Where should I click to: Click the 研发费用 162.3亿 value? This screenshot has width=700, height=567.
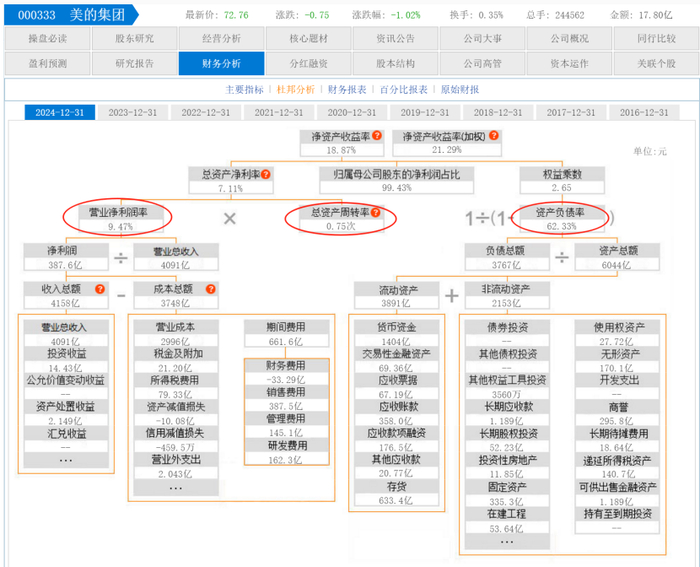[x=286, y=459]
